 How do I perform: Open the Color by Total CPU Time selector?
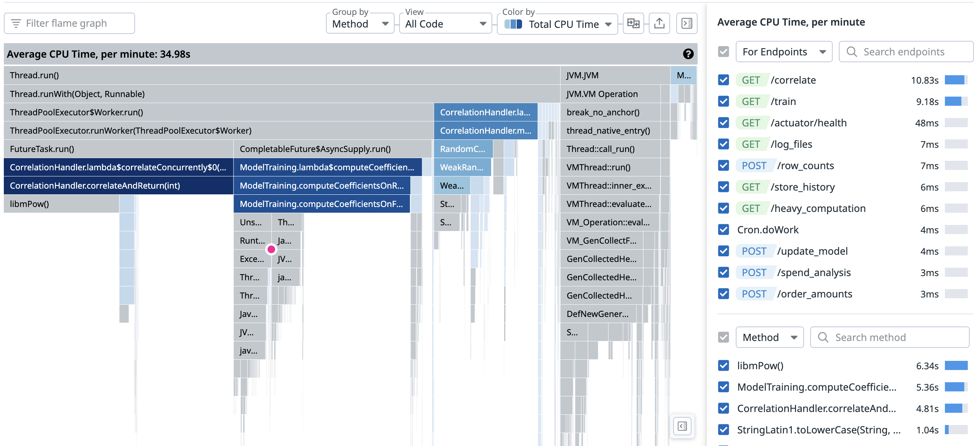coord(557,24)
